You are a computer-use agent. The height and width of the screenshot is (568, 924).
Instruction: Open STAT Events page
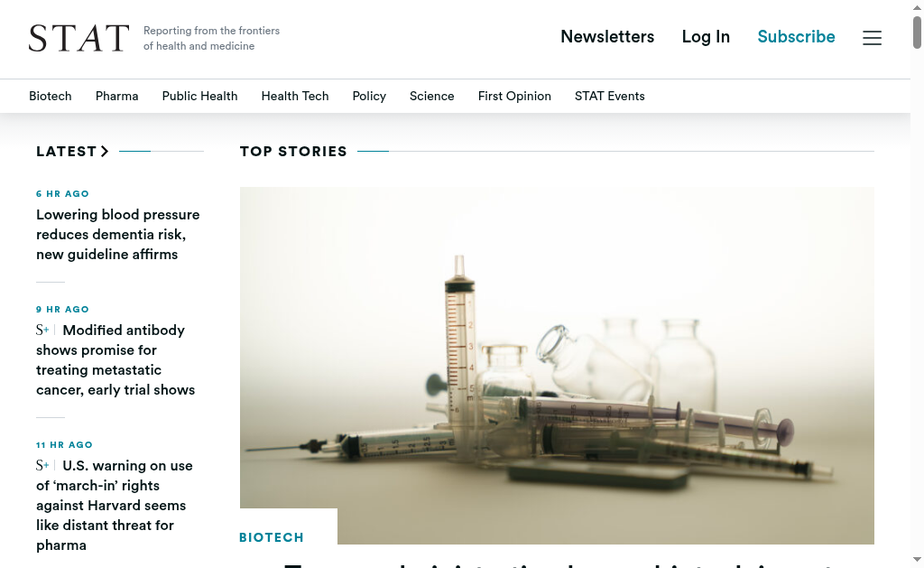coord(609,96)
